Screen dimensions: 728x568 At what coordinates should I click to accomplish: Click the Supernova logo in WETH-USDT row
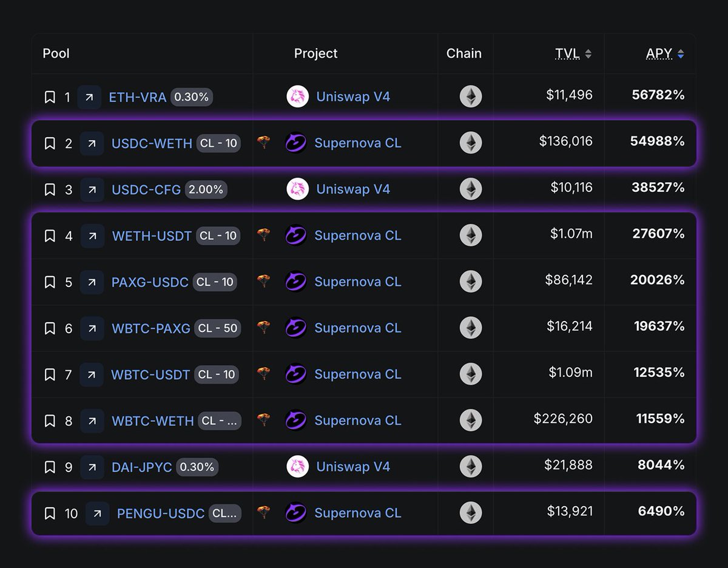[296, 235]
